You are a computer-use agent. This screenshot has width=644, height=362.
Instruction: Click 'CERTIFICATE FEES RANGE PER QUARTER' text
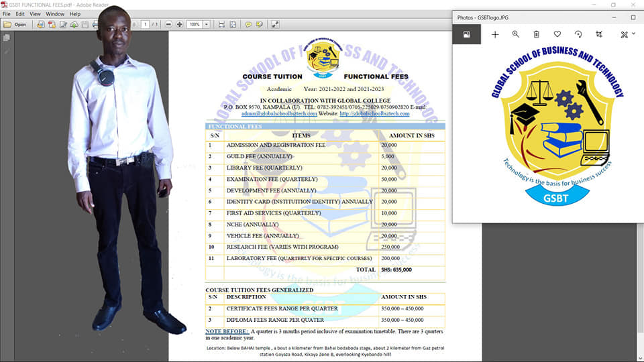point(282,308)
